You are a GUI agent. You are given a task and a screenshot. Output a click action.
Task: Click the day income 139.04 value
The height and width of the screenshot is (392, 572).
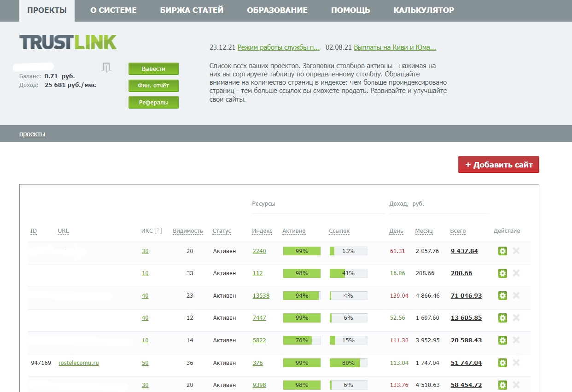pos(399,295)
